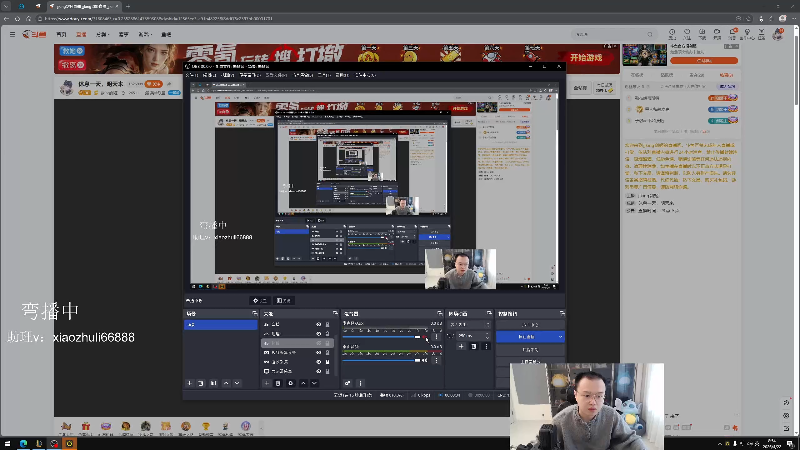This screenshot has height=450, width=800.
Task: Mute the second mixer channel speaker icon
Action: coord(424,360)
